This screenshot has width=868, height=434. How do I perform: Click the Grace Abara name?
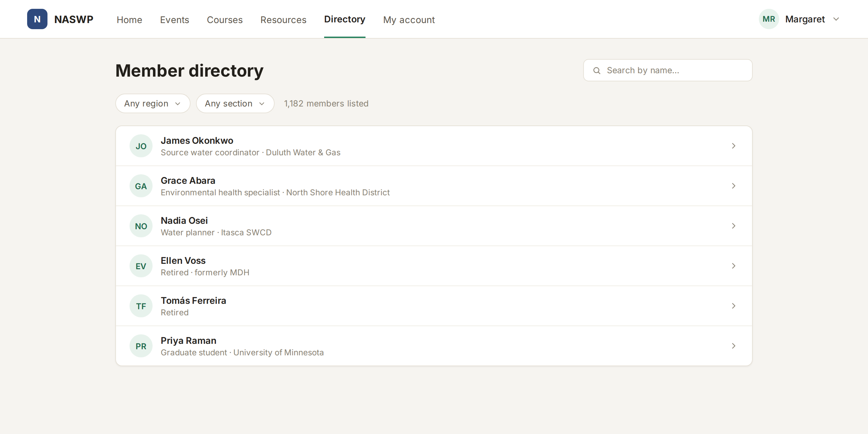188,180
